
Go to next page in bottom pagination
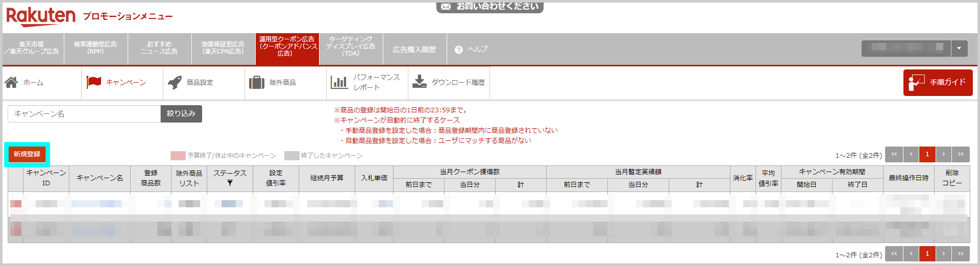point(944,254)
